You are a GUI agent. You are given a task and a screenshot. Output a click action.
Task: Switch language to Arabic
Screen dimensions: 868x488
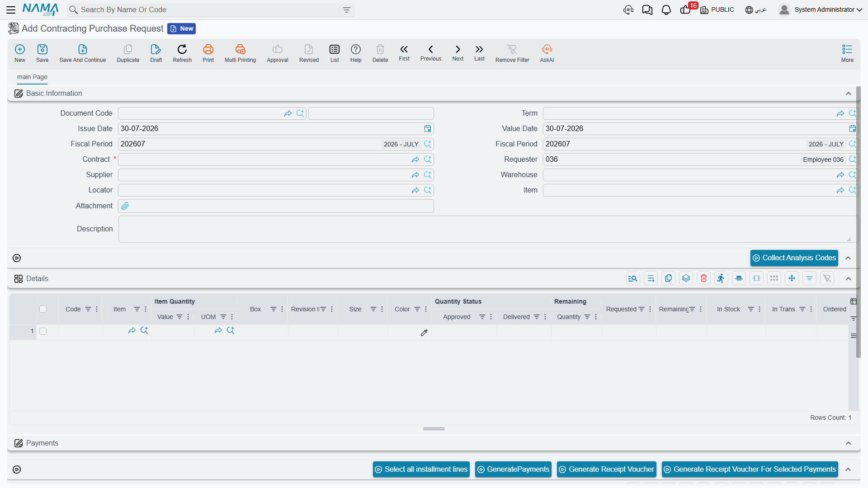click(x=756, y=9)
